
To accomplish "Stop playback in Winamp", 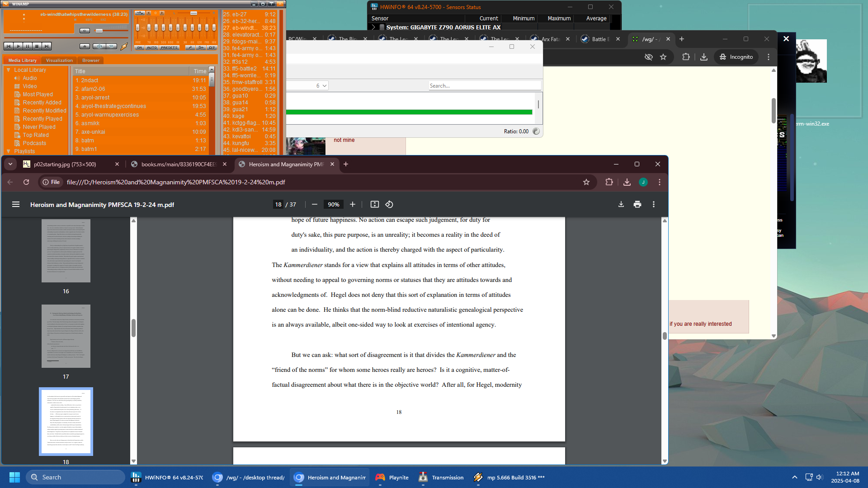I will (x=37, y=46).
